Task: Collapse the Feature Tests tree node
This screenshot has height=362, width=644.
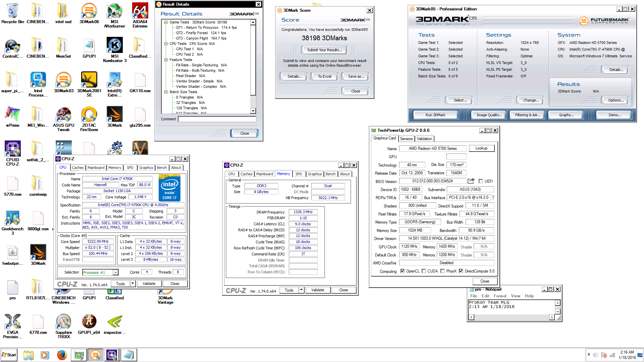Action: tap(166, 60)
